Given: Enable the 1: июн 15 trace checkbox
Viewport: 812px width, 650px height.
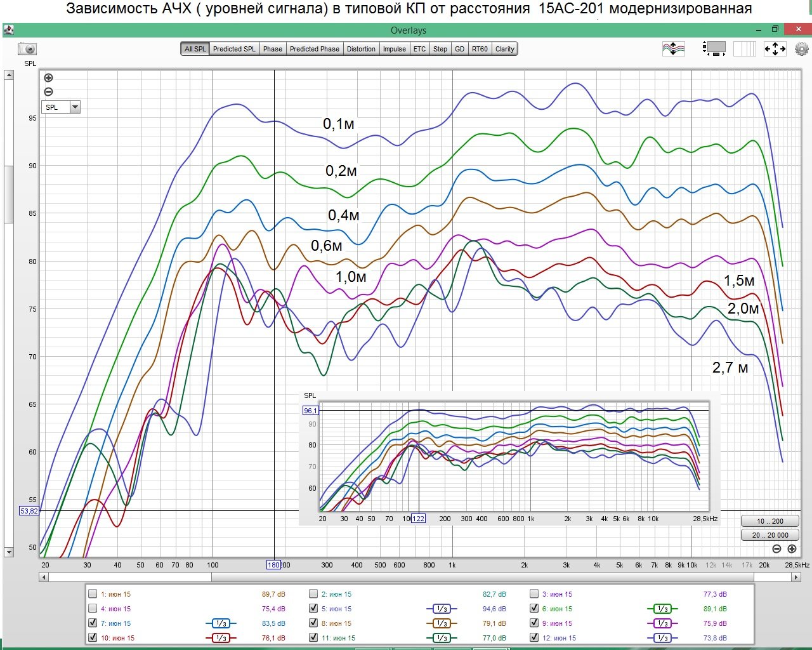Looking at the screenshot, I should [x=93, y=594].
